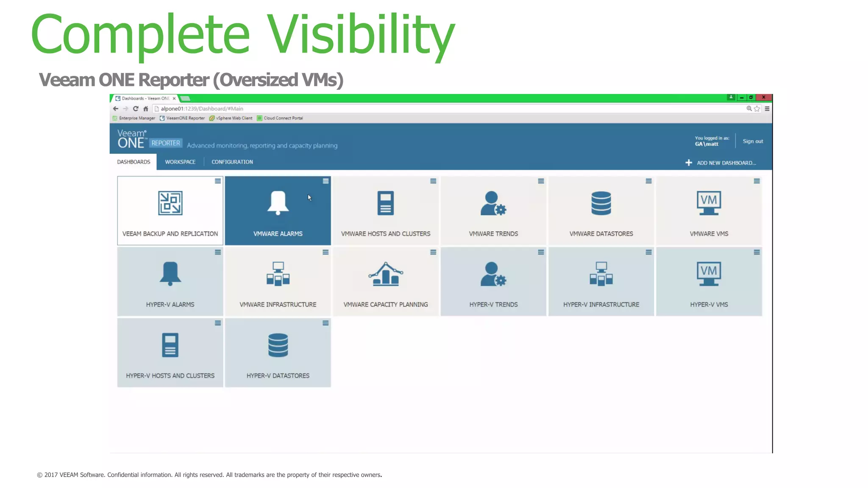Open menu on VMware Alarms tile
868x488 pixels.
325,181
